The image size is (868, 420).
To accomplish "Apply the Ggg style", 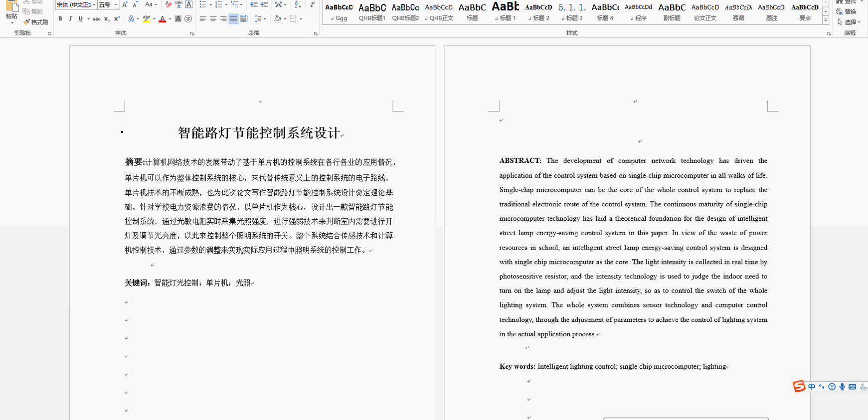I will coord(339,12).
